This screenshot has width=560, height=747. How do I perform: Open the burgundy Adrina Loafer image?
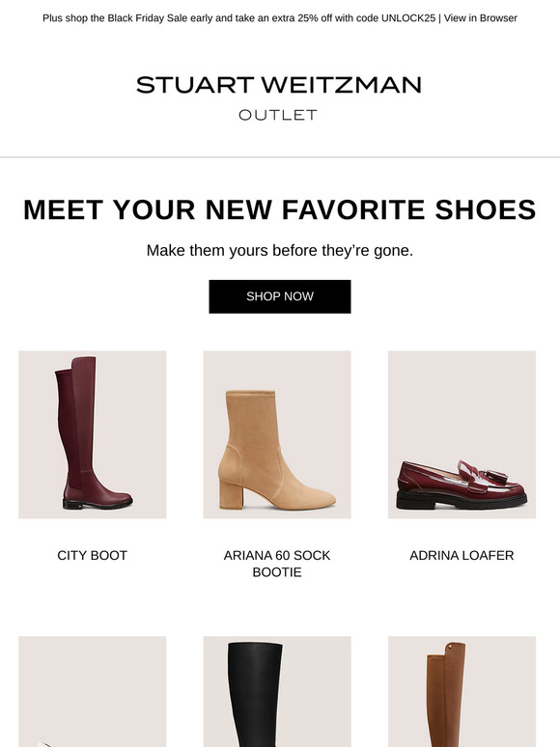tap(462, 434)
